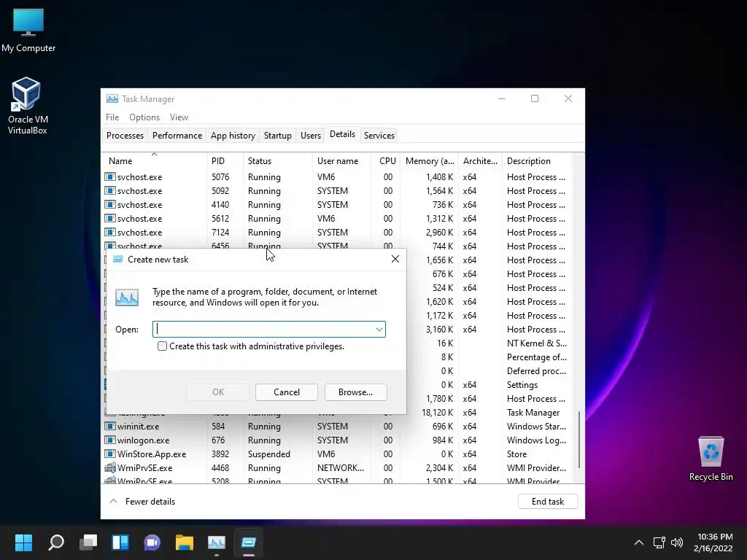Switch to the Startup tab
The width and height of the screenshot is (747, 560).
(278, 135)
